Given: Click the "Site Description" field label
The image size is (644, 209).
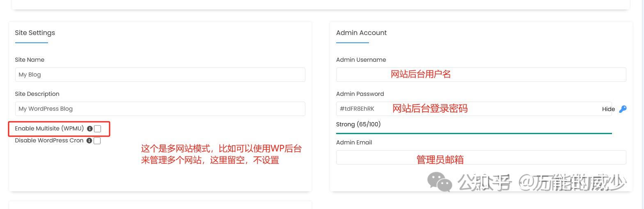Looking at the screenshot, I should point(37,94).
